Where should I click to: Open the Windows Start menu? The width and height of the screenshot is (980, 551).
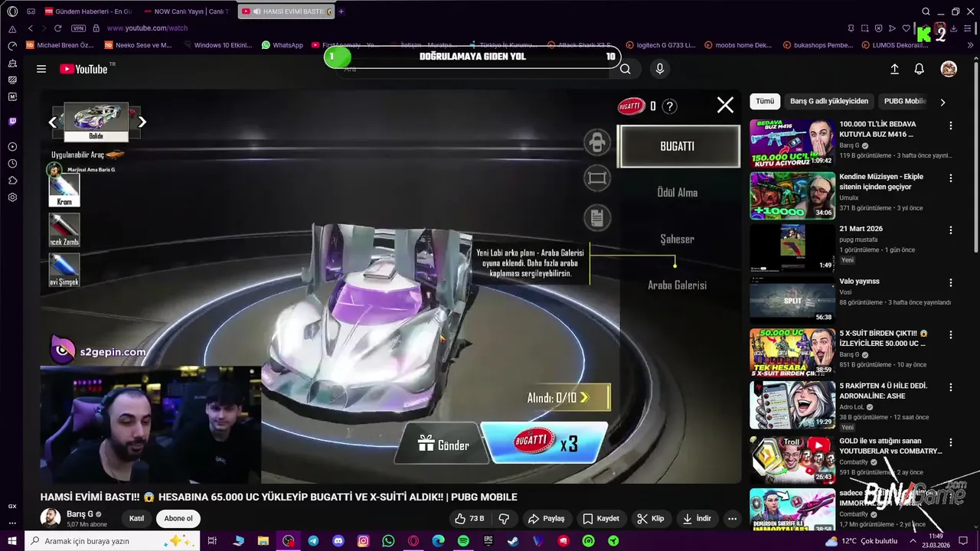[12, 541]
